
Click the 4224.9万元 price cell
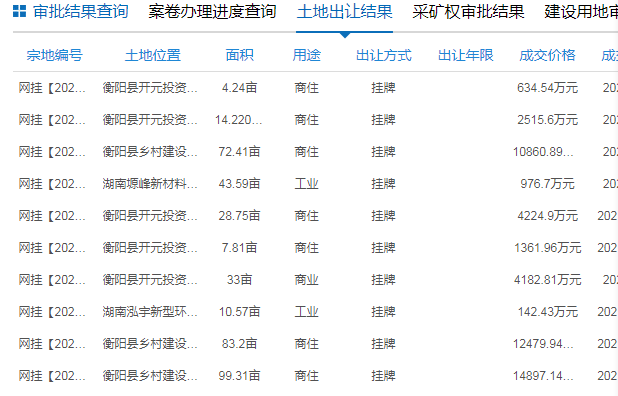pyautogui.click(x=547, y=216)
